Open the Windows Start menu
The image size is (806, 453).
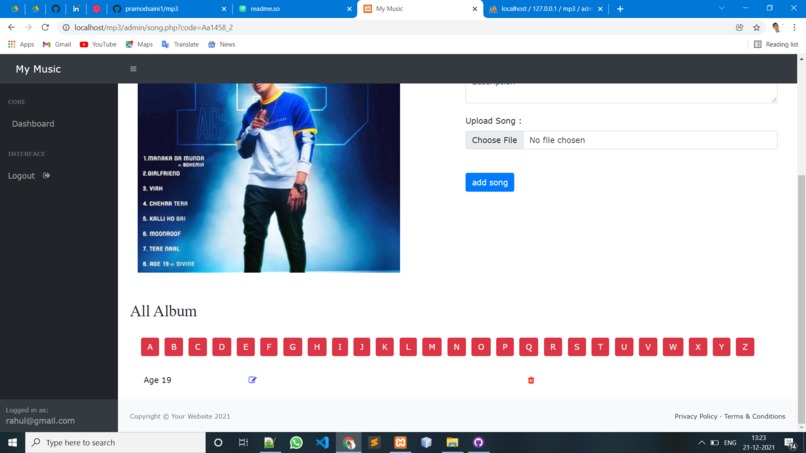pyautogui.click(x=12, y=442)
